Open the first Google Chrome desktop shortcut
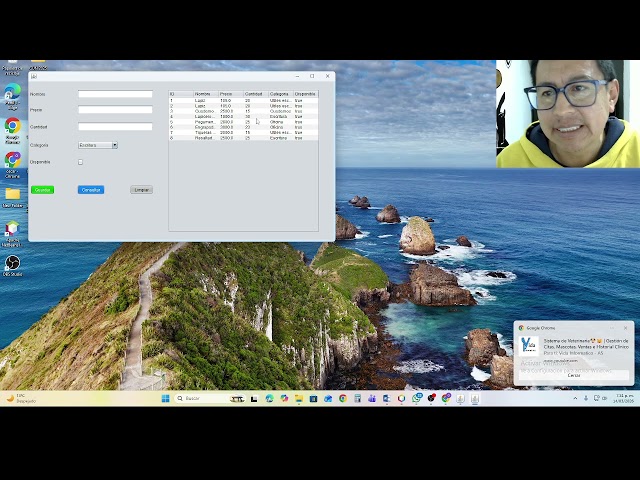This screenshot has height=480, width=640. tap(12, 127)
